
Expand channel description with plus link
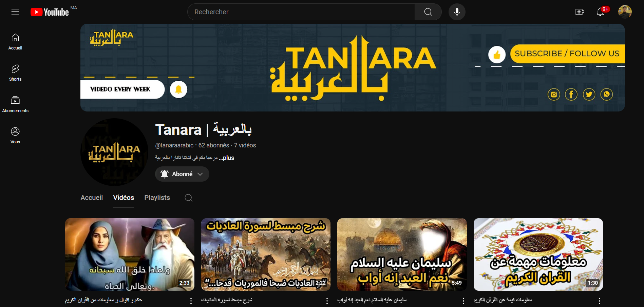click(x=227, y=158)
